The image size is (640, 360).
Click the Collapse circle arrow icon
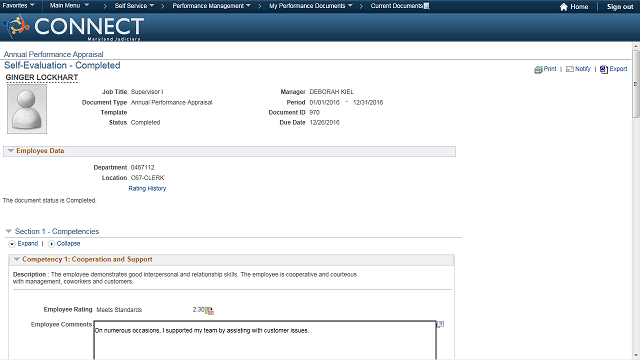click(51, 244)
